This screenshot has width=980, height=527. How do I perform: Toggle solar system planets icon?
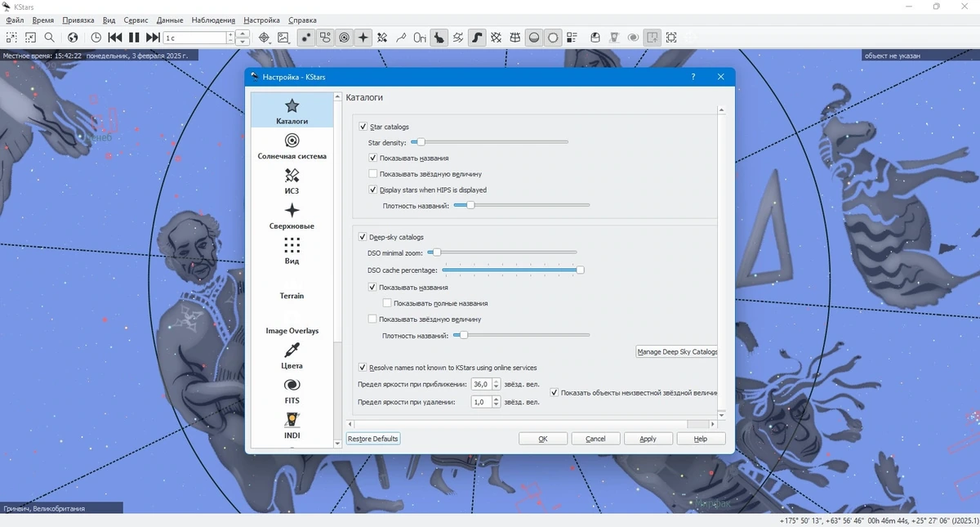(345, 37)
